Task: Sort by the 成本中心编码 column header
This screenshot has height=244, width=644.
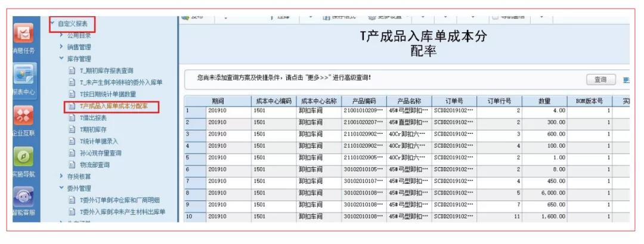Action: (274, 101)
